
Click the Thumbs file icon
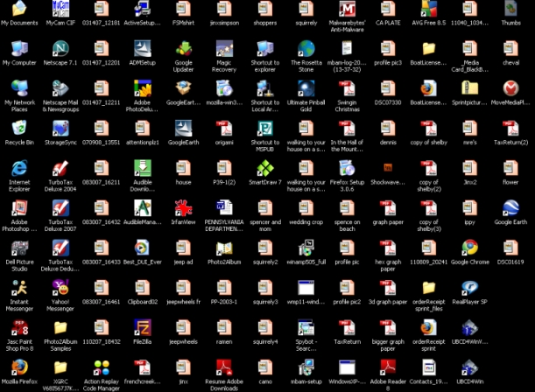510,9
